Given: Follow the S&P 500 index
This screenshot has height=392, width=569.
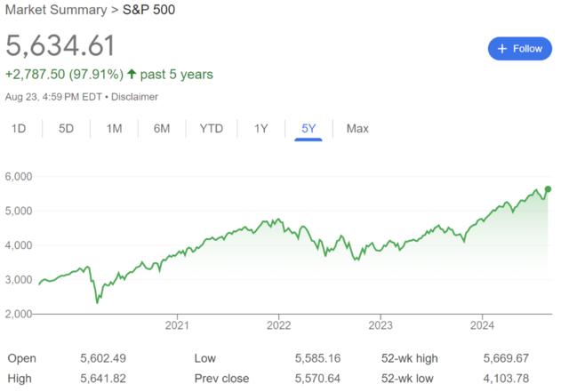Looking at the screenshot, I should [x=520, y=49].
